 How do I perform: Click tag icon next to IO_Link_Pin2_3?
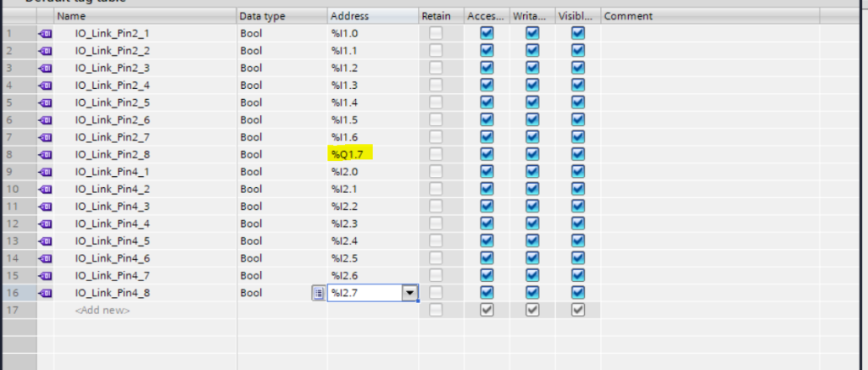coord(45,68)
